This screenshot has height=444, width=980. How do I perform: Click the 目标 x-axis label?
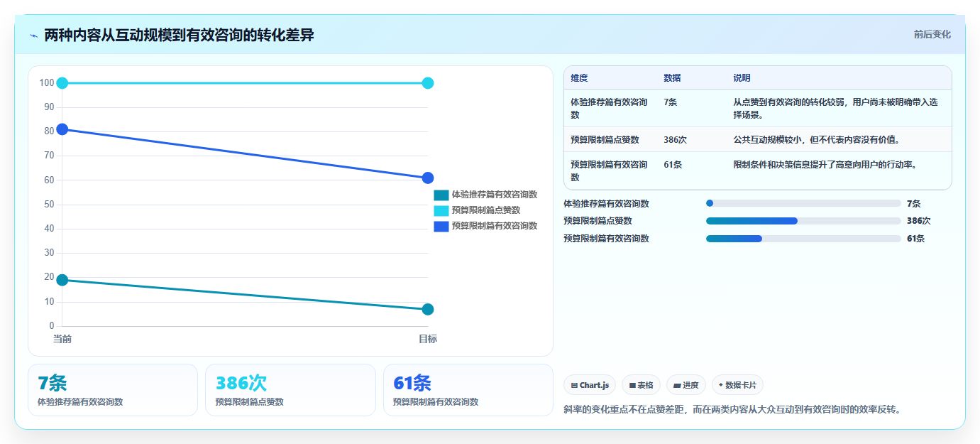click(x=428, y=339)
